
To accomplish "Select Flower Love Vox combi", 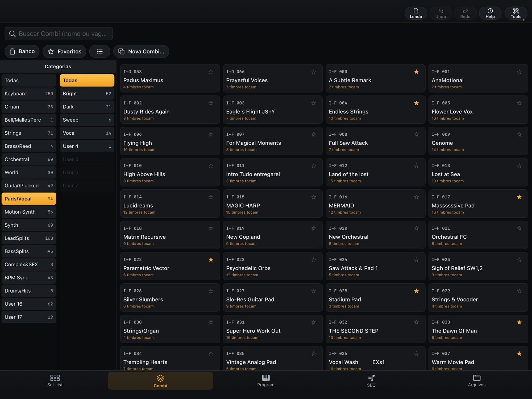I will pos(478,110).
